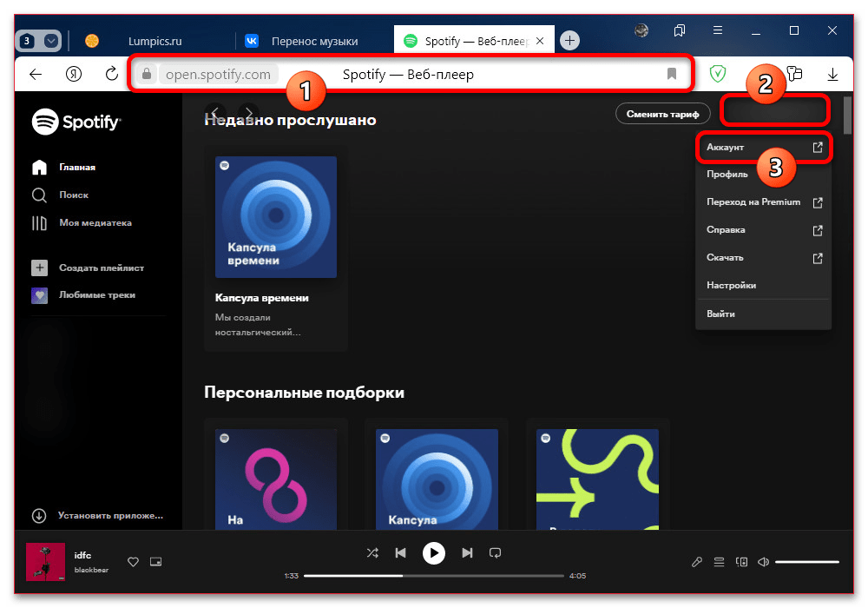Open Главная home section

tap(63, 168)
